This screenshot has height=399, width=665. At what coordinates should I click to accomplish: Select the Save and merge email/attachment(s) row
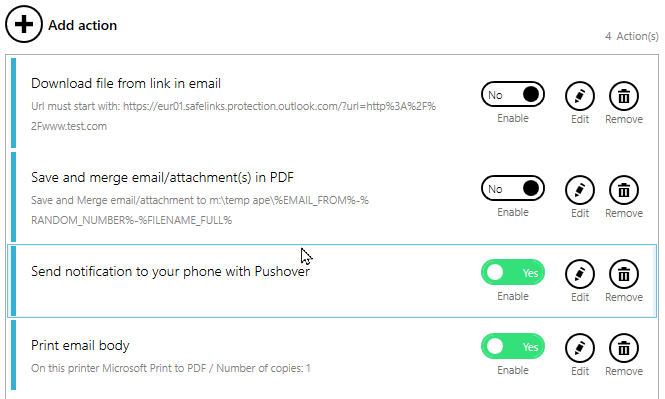[332, 197]
